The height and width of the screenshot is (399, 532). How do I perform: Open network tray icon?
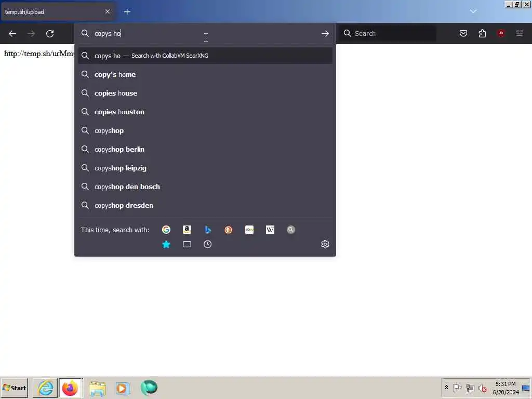(x=470, y=388)
